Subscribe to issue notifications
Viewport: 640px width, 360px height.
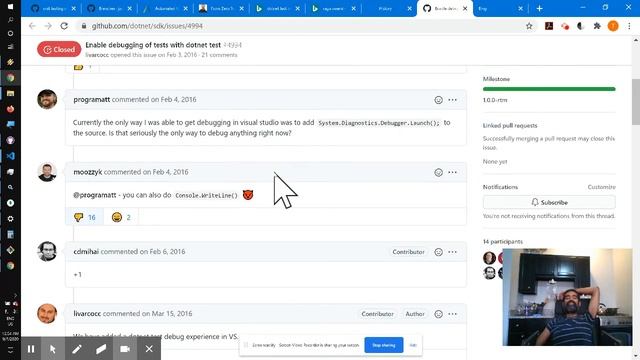coord(549,202)
